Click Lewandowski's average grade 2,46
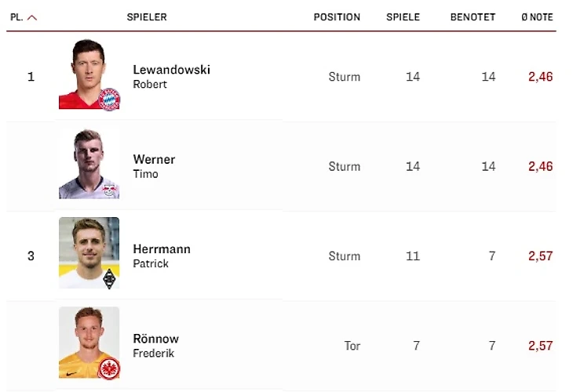The height and width of the screenshot is (392, 573). pyautogui.click(x=540, y=77)
